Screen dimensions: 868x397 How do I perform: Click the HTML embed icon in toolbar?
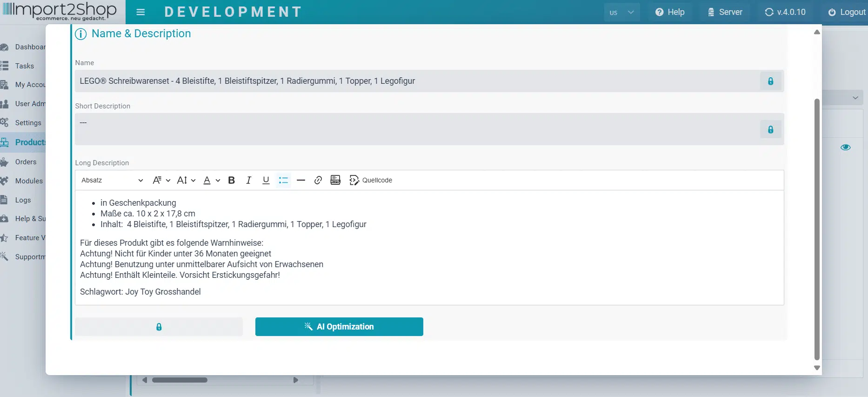pyautogui.click(x=335, y=180)
